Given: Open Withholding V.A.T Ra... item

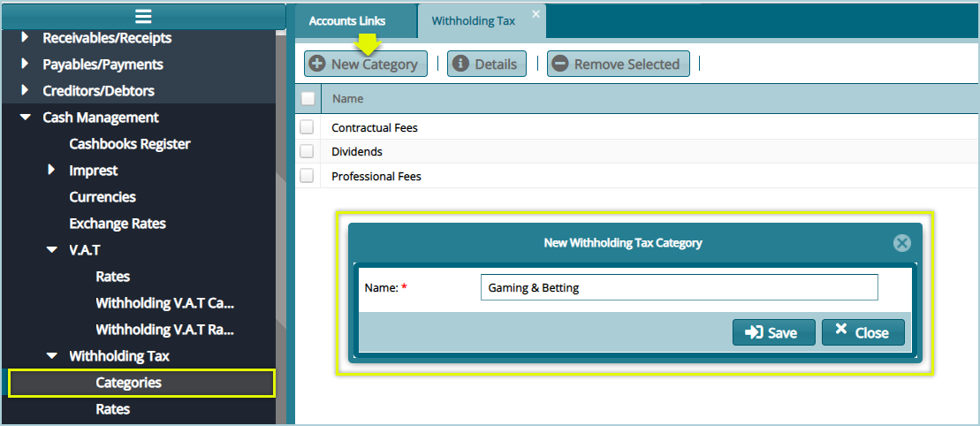Looking at the screenshot, I should (x=165, y=329).
